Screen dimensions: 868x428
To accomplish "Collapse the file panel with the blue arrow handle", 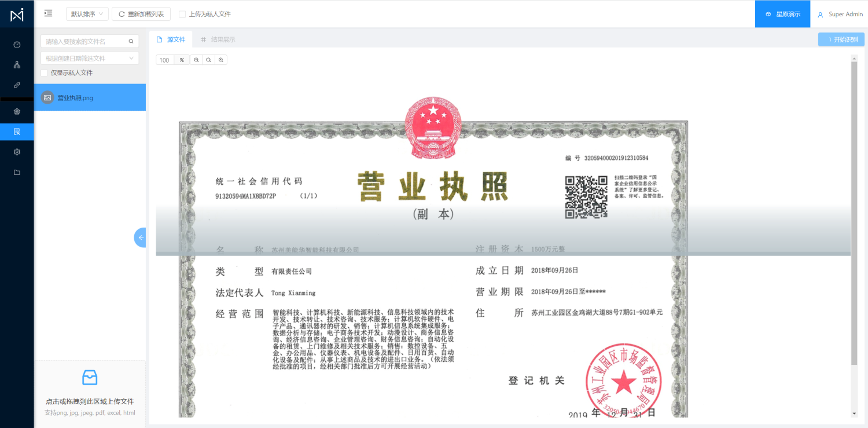I will 140,237.
